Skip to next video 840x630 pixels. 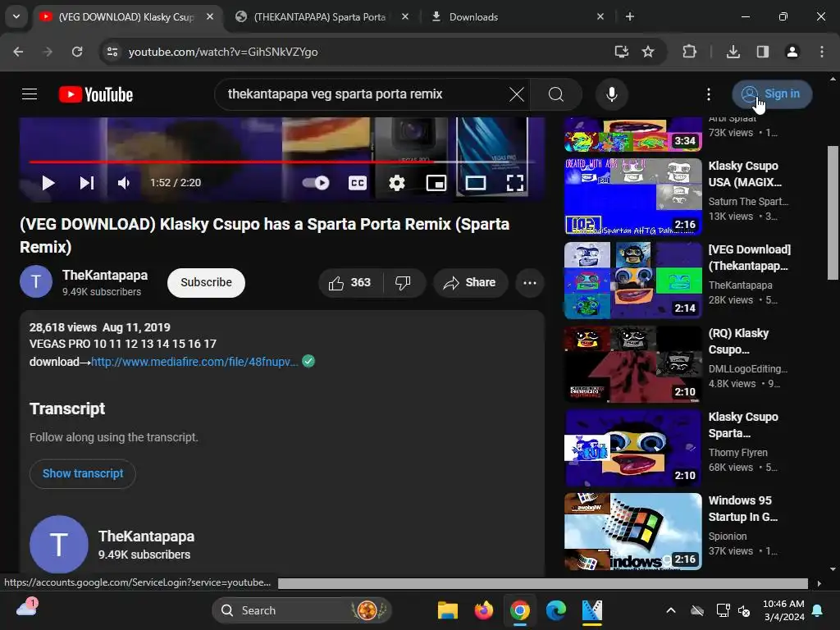pos(87,183)
